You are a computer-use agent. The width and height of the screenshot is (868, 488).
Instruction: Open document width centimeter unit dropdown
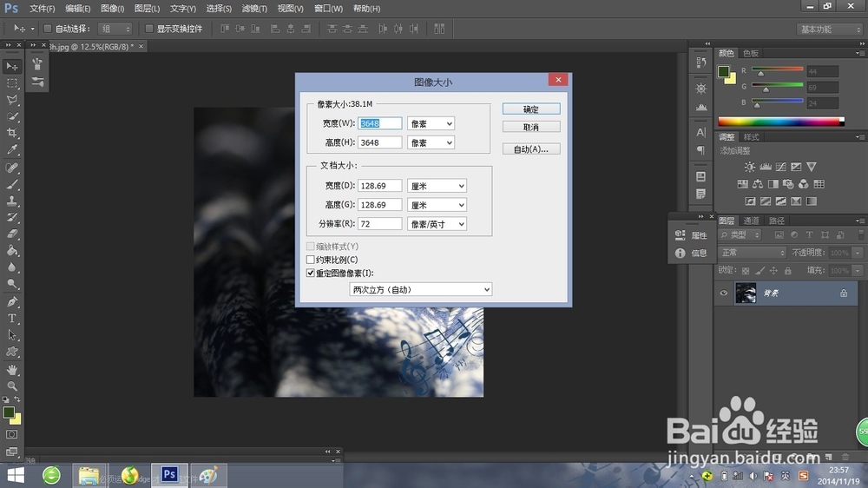[x=437, y=186]
